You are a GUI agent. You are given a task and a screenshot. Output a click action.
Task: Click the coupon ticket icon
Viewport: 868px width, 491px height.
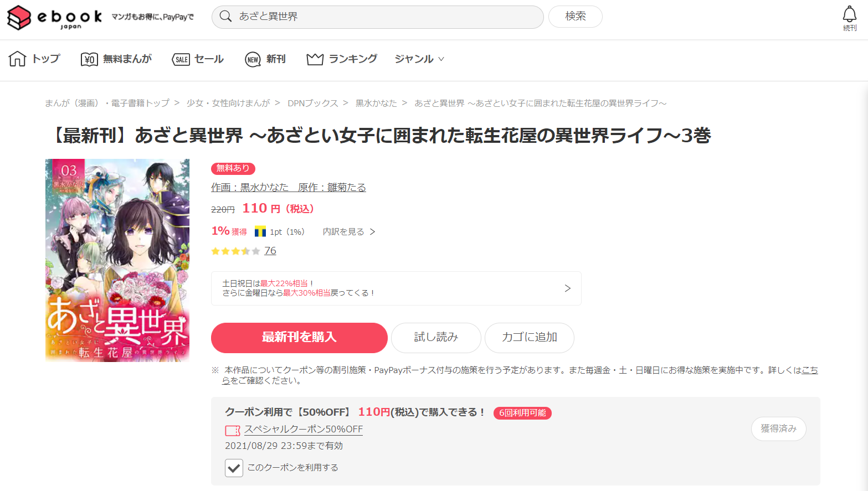point(233,430)
